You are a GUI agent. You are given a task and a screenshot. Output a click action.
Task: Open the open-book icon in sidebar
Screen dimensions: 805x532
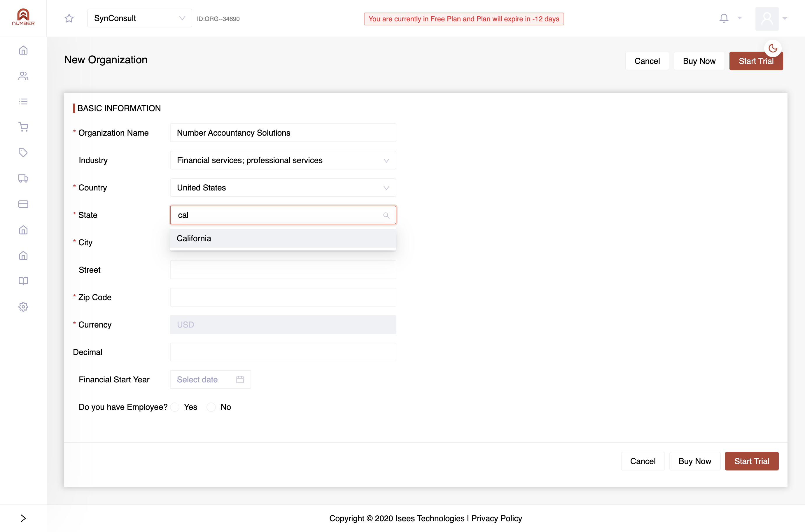coord(23,281)
